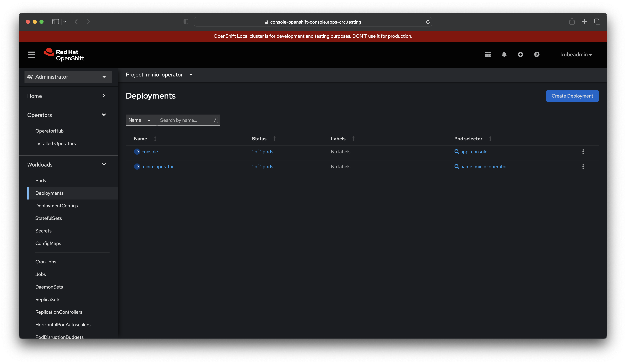The image size is (626, 364).
Task: Toggle the hamburger navigation menu
Action: (31, 55)
